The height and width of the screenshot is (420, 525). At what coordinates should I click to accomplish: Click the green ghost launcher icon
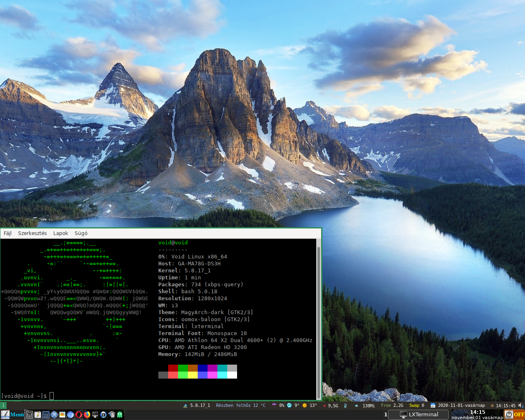(x=120, y=415)
